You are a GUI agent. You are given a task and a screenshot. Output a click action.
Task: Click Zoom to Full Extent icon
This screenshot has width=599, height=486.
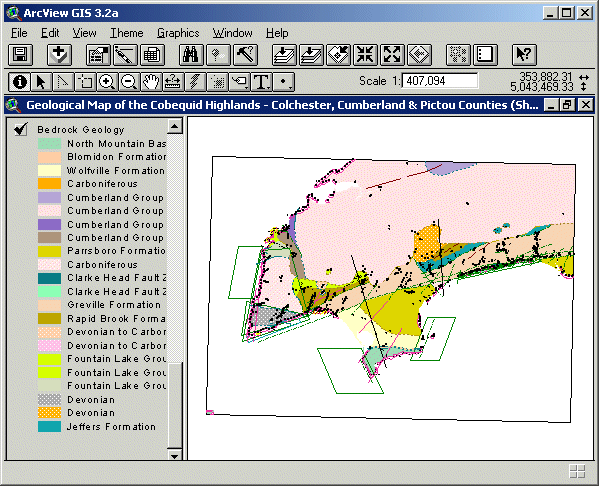click(284, 55)
